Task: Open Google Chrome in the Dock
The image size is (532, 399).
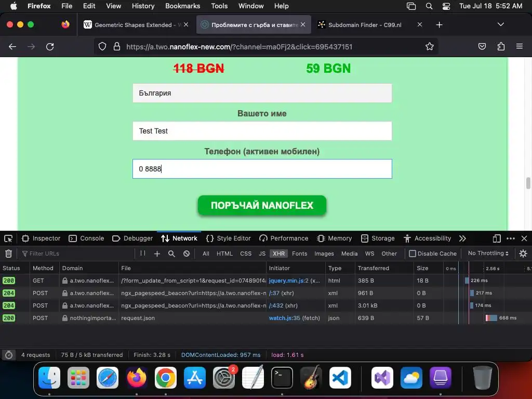Action: pos(166,378)
